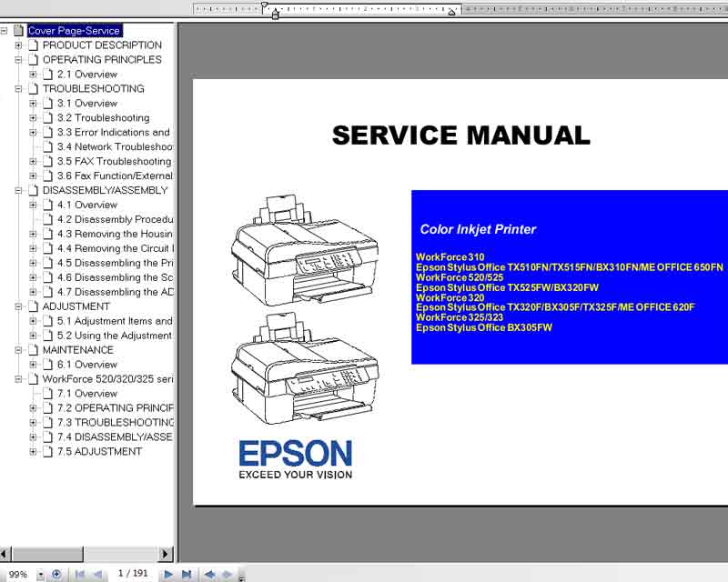Click the page number field showing 1 / 191

[133, 574]
